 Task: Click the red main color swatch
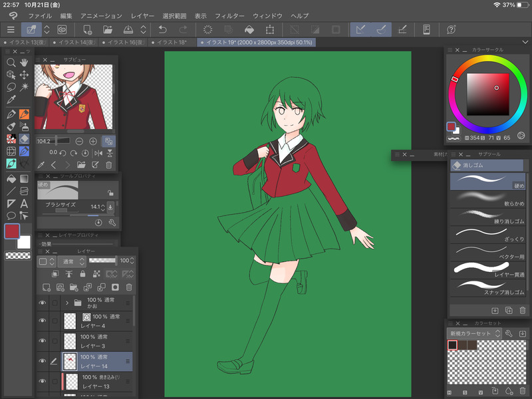13,231
